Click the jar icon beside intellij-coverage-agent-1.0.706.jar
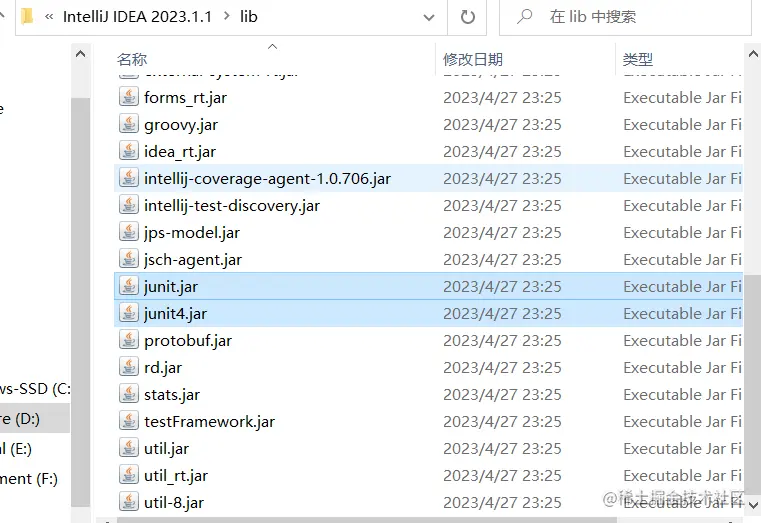Image resolution: width=761 pixels, height=523 pixels. click(x=129, y=178)
